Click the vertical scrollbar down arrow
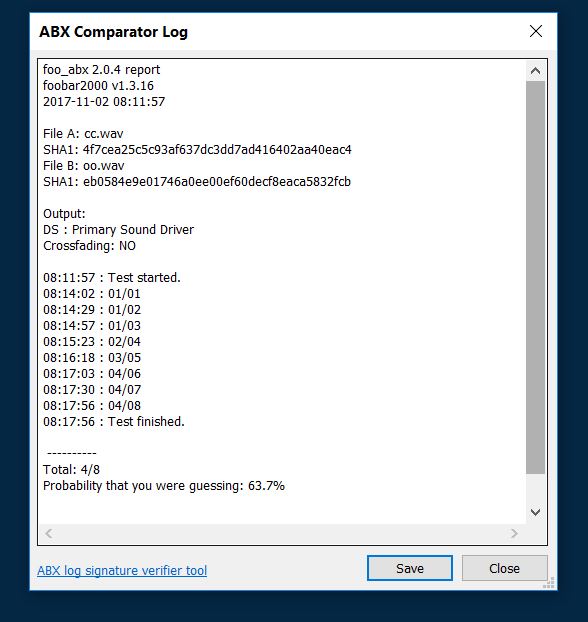Screen dimensions: 588x622 pyautogui.click(x=535, y=512)
